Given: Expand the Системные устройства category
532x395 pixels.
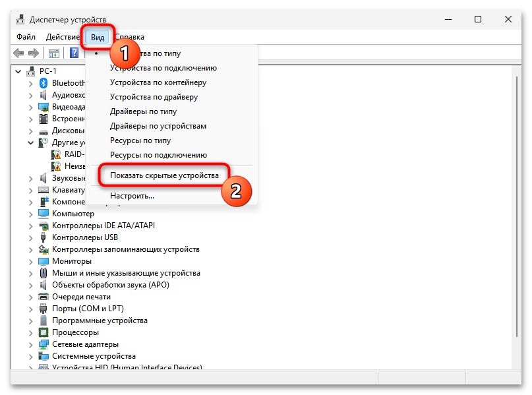Looking at the screenshot, I should click(x=30, y=357).
